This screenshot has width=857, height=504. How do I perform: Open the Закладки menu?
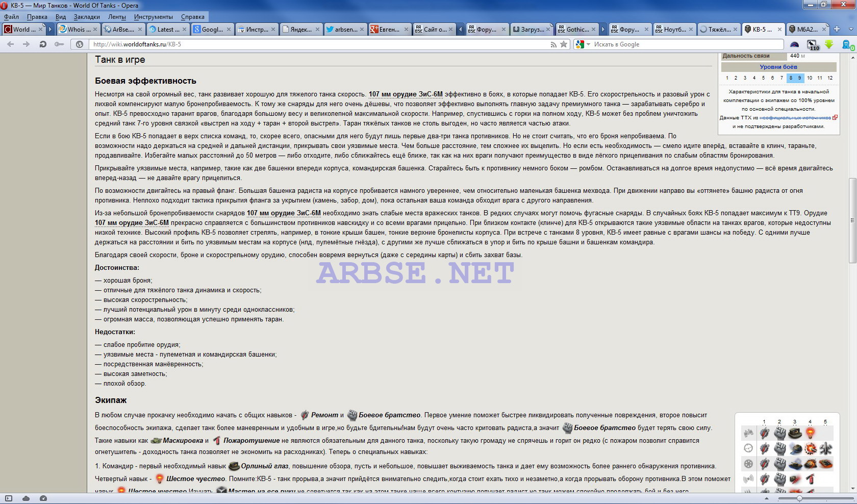87,17
